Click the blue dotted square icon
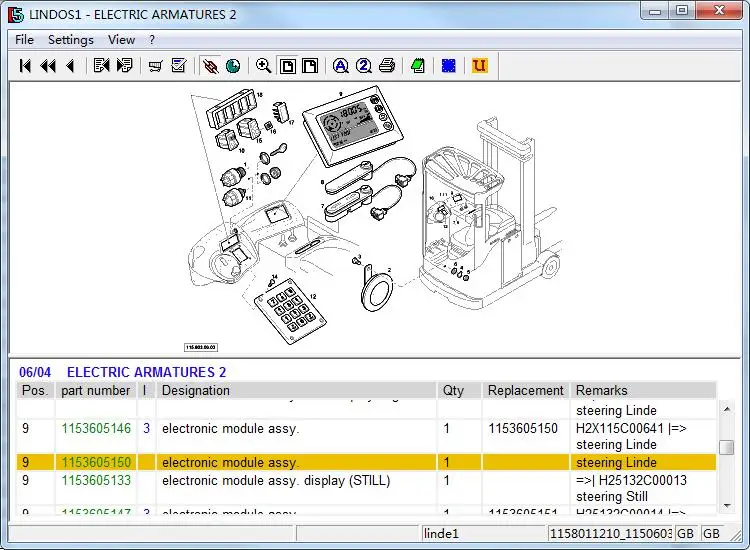 [x=449, y=66]
